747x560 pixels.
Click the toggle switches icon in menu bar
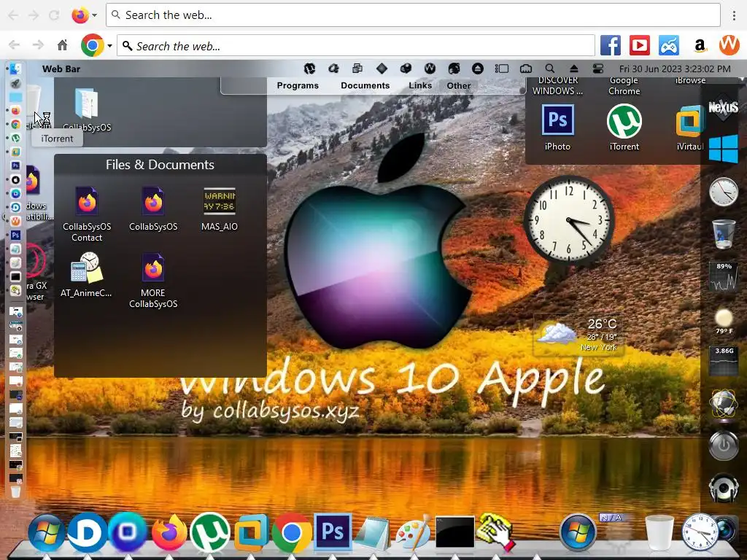click(598, 69)
